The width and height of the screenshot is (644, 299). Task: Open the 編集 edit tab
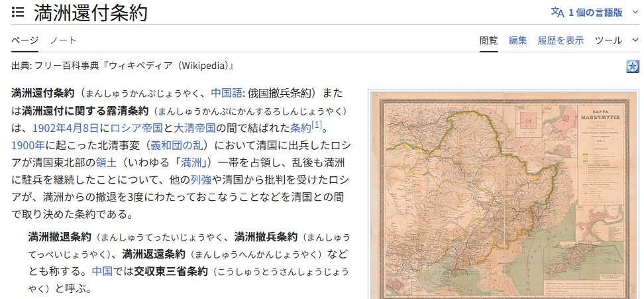517,40
